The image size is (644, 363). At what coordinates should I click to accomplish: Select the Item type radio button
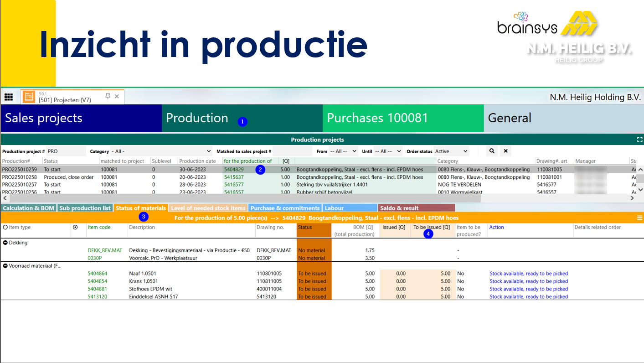[5, 227]
